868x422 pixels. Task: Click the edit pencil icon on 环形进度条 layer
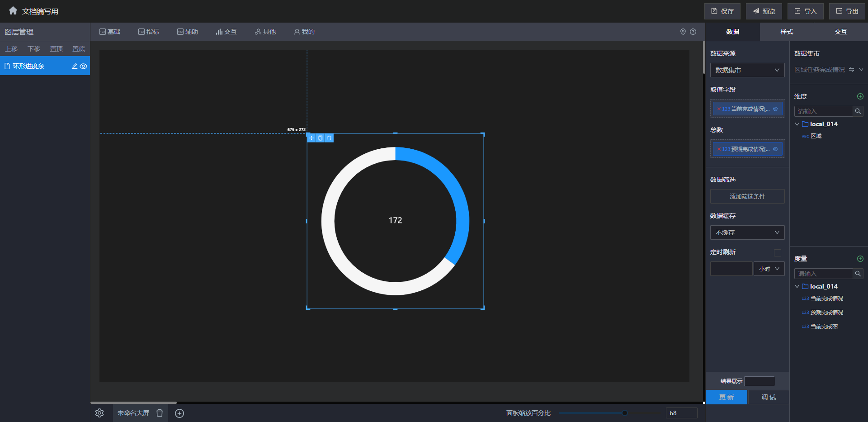click(x=75, y=66)
